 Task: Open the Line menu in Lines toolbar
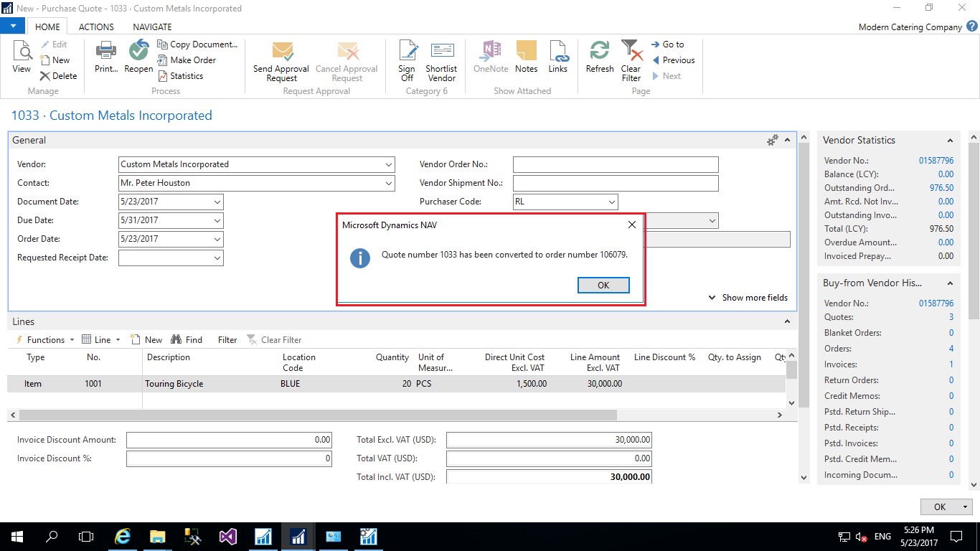tap(101, 340)
